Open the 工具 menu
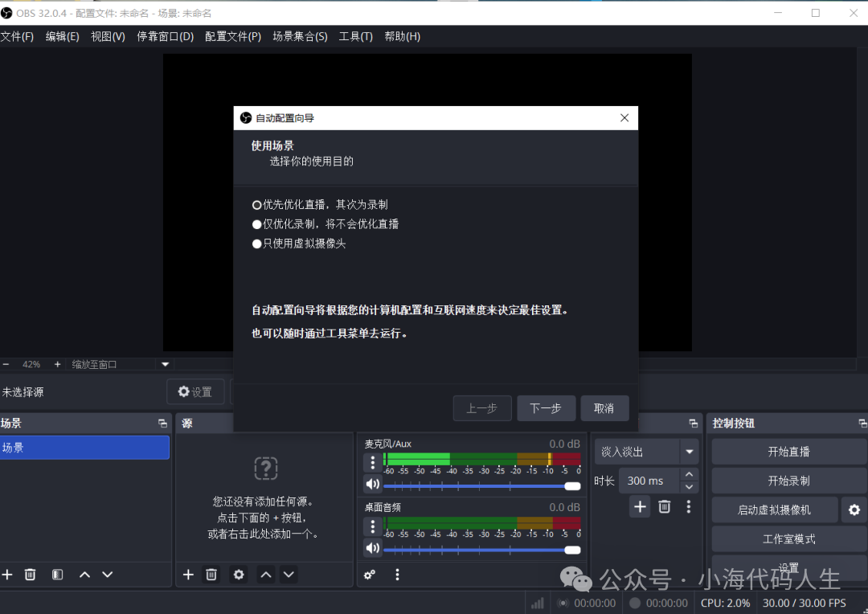Image resolution: width=868 pixels, height=614 pixels. tap(355, 36)
